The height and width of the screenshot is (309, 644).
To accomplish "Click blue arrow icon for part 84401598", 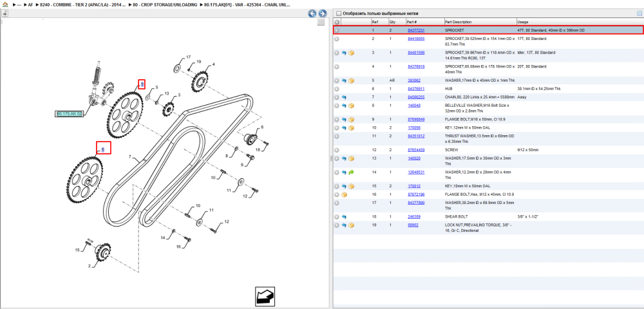I will point(344,53).
